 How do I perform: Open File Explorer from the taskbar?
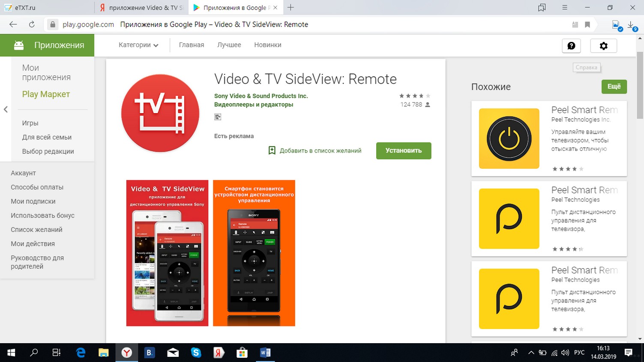click(x=104, y=353)
